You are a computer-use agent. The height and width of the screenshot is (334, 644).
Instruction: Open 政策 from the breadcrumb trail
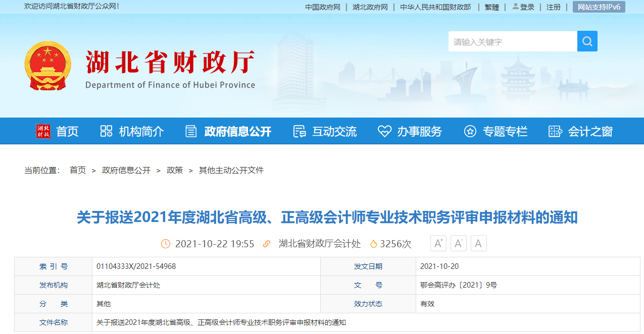pos(174,170)
